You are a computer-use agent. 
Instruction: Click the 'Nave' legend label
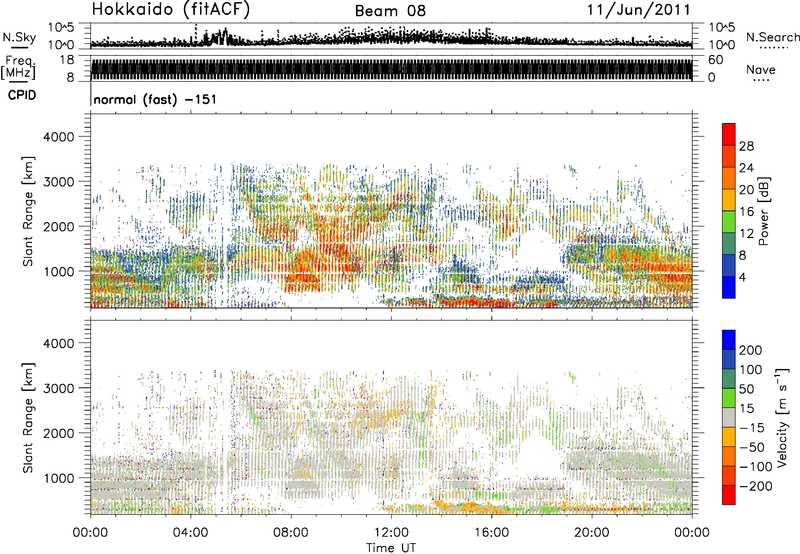[x=760, y=69]
